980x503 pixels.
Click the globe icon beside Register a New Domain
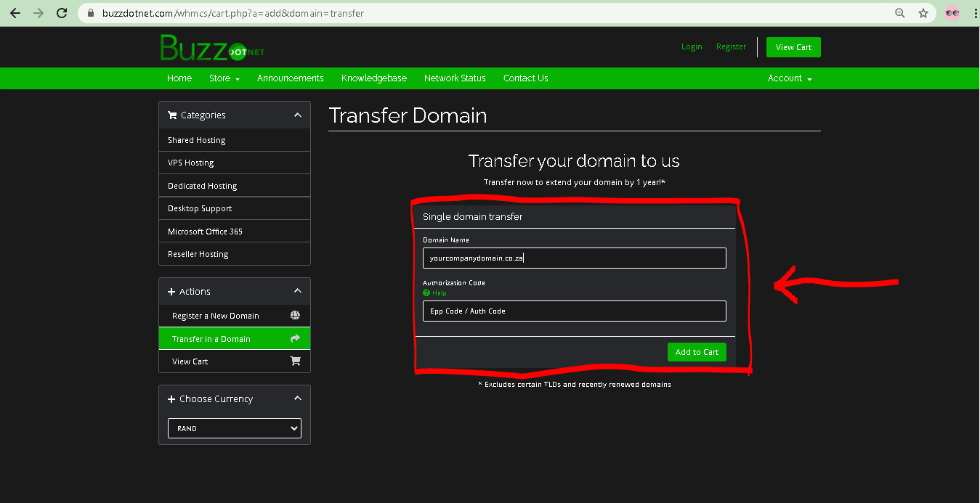[x=295, y=316]
